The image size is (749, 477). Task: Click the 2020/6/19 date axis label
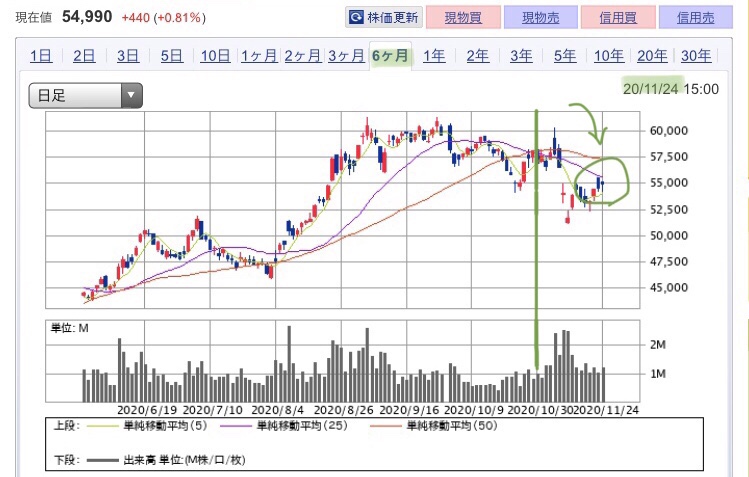click(x=147, y=410)
